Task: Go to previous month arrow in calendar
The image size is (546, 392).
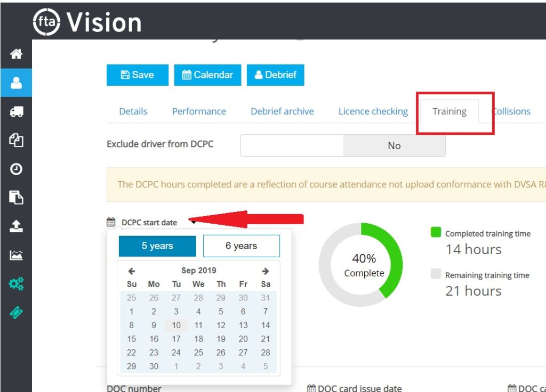Action: [132, 271]
